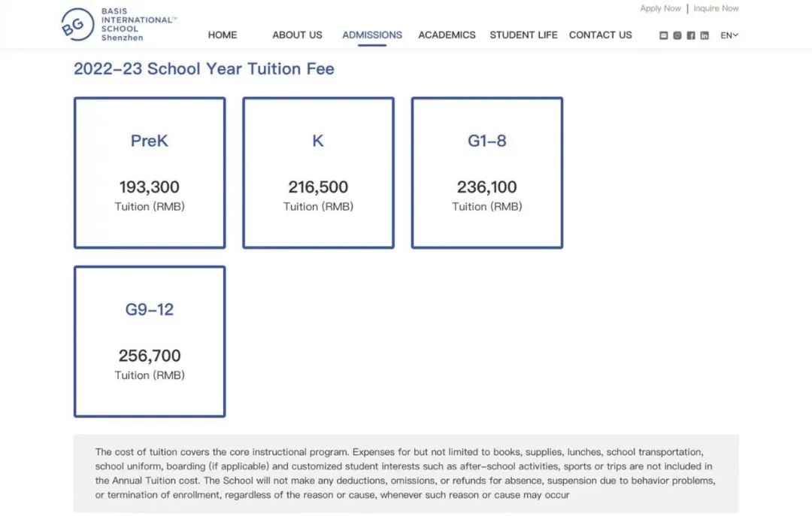
Task: Go to the HOME menu
Action: coord(223,35)
